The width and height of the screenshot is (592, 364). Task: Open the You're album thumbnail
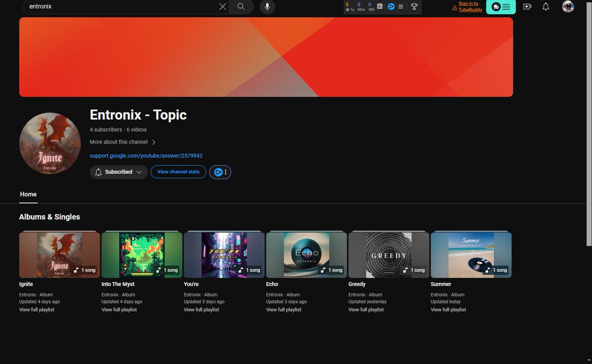pos(224,255)
